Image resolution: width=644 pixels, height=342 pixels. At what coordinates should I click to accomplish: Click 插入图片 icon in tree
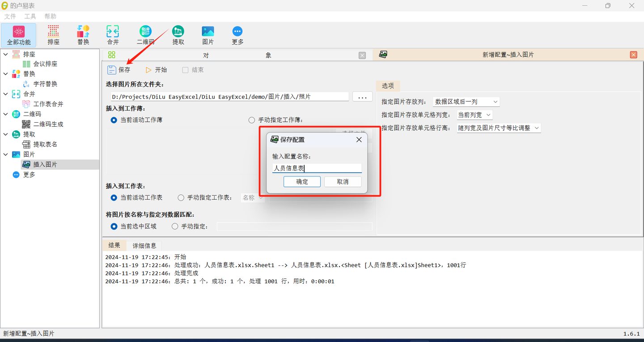tap(27, 164)
